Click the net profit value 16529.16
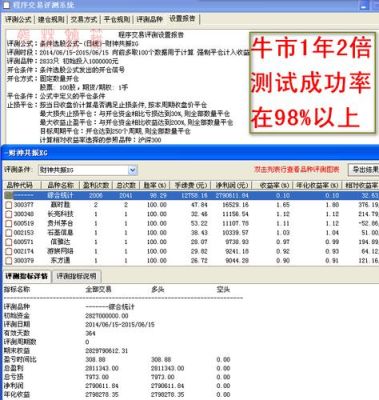 [236, 205]
